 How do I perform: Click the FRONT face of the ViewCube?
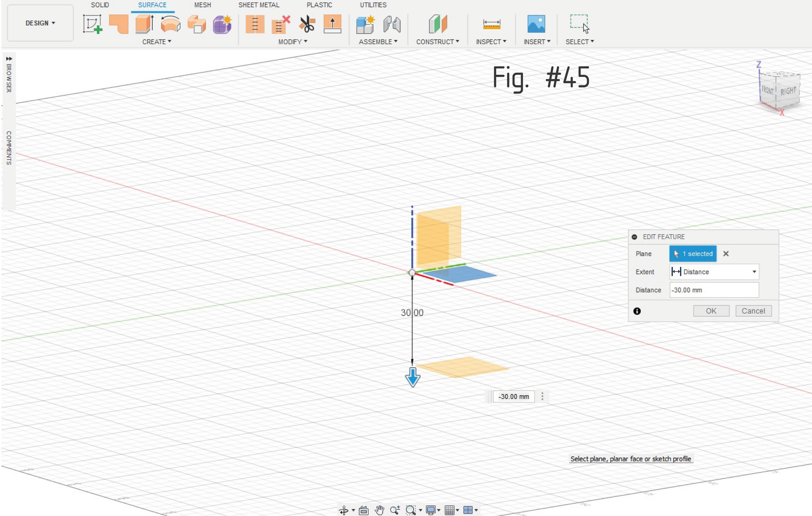767,90
